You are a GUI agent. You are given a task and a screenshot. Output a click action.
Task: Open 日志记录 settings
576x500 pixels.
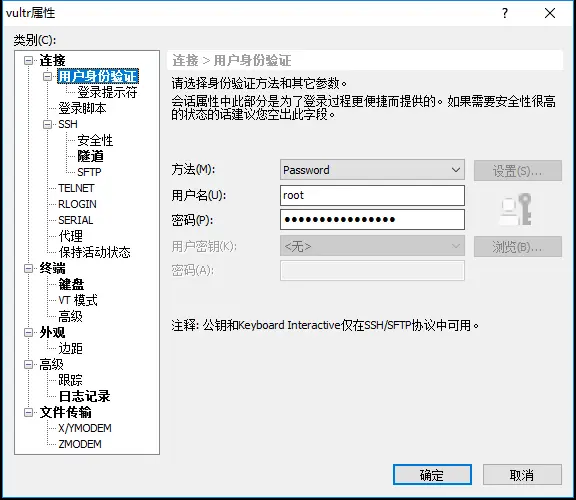coord(84,396)
